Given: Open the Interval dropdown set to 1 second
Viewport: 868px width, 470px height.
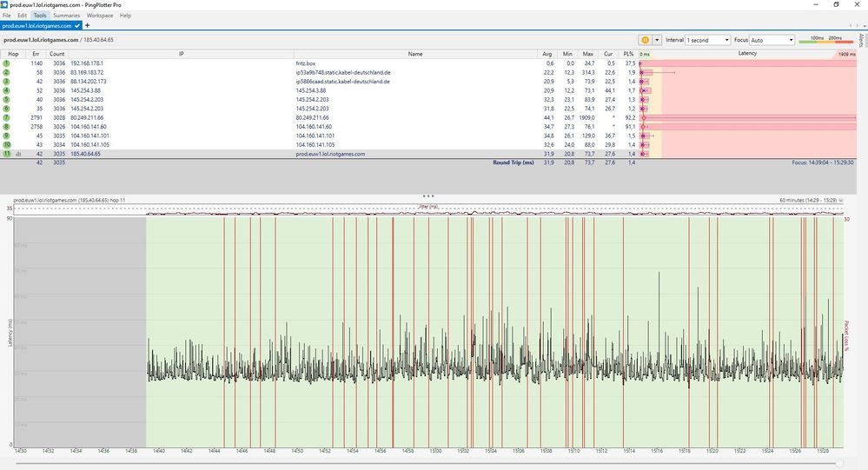Looking at the screenshot, I should tap(707, 40).
